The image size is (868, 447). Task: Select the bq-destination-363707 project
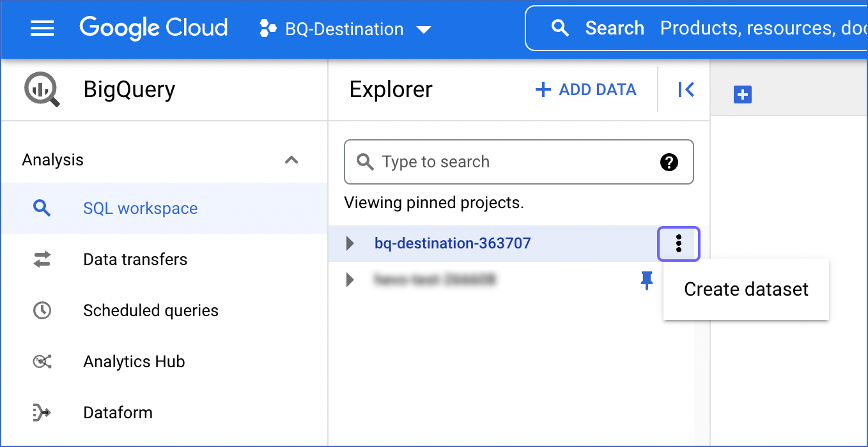pos(453,243)
